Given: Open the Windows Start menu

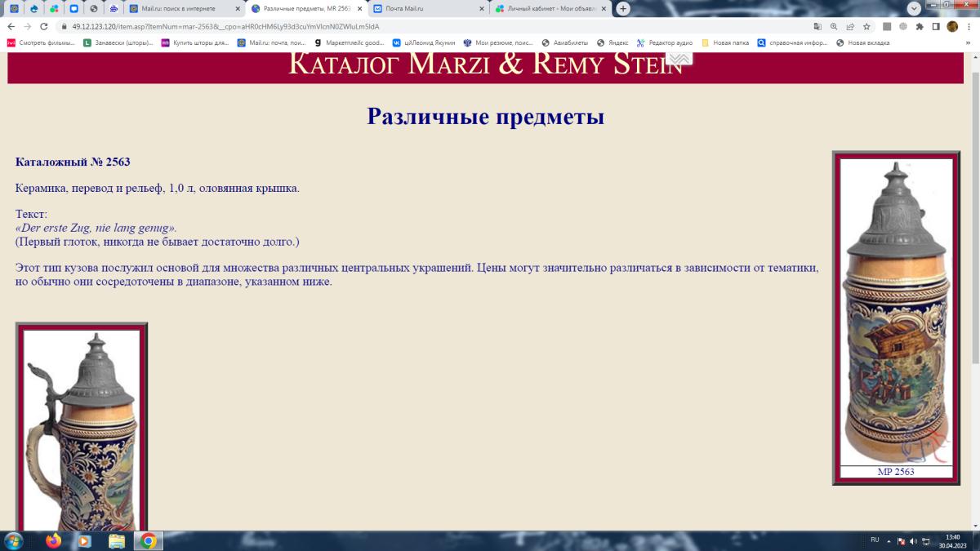Looking at the screenshot, I should [13, 541].
